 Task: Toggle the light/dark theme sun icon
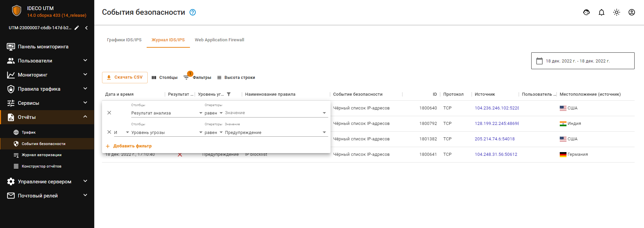616,12
